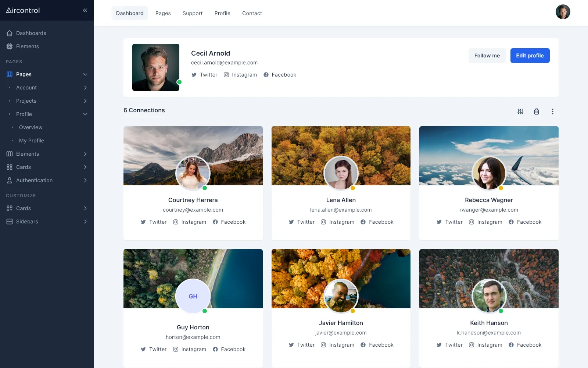Open the Overview link under Profile
The height and width of the screenshot is (368, 588).
tap(31, 127)
